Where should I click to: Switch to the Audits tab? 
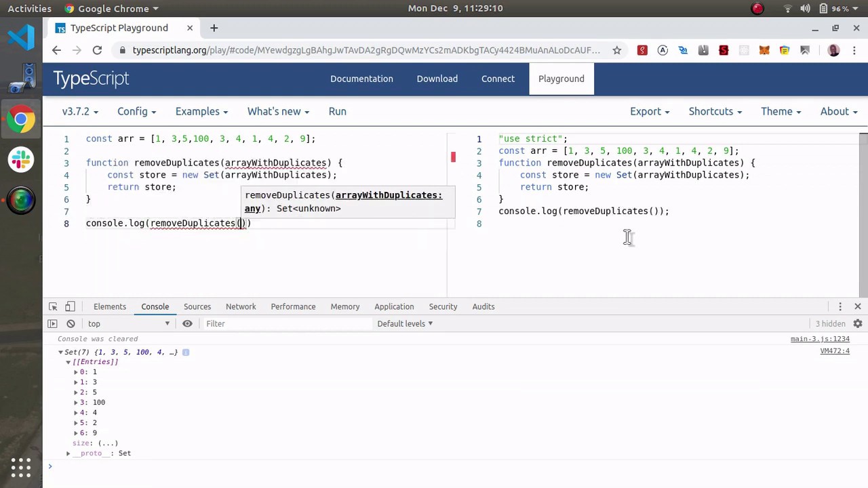point(484,306)
